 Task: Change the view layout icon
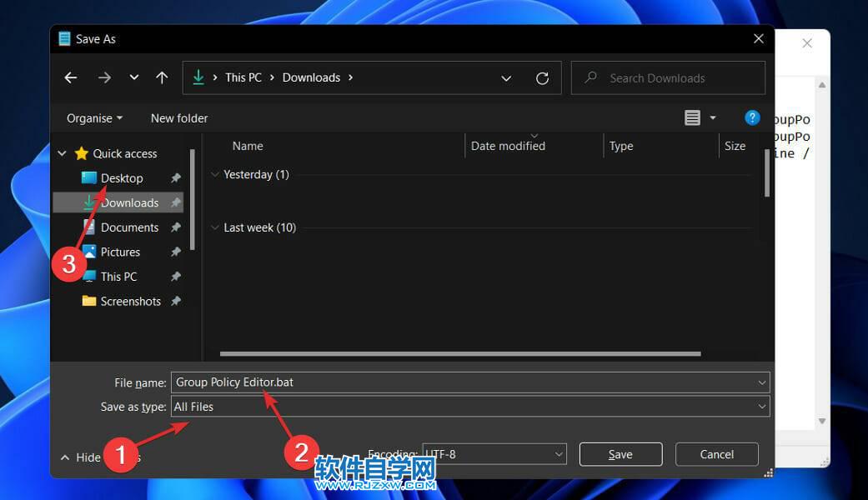tap(693, 117)
